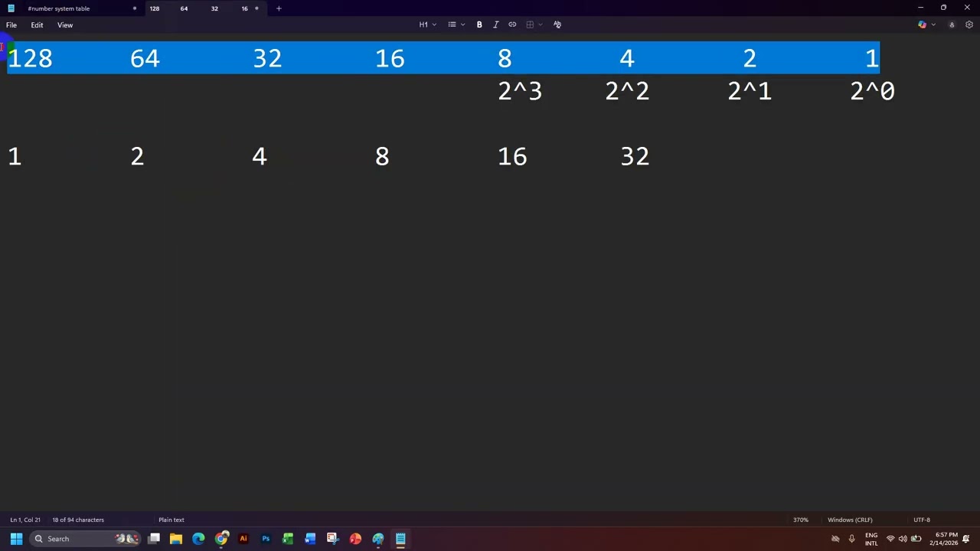
Task: Open the red circular app on taskbar
Action: coord(355,539)
